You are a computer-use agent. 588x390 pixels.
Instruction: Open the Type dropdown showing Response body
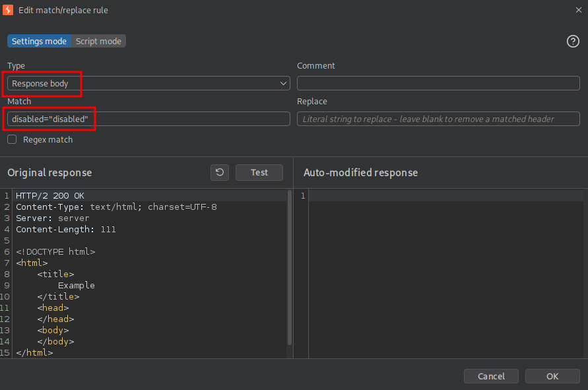point(148,83)
